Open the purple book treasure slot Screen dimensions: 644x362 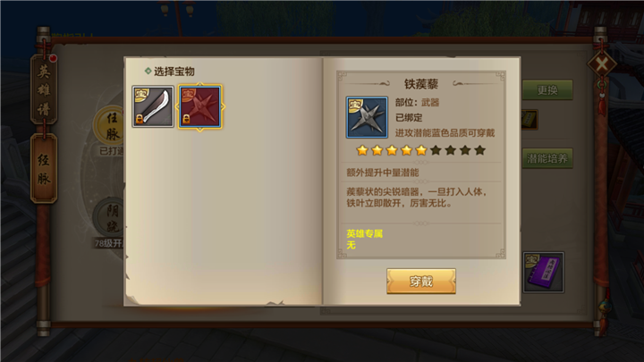tap(543, 272)
